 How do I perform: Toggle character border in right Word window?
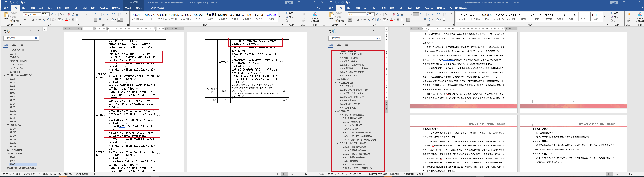[x=402, y=14]
